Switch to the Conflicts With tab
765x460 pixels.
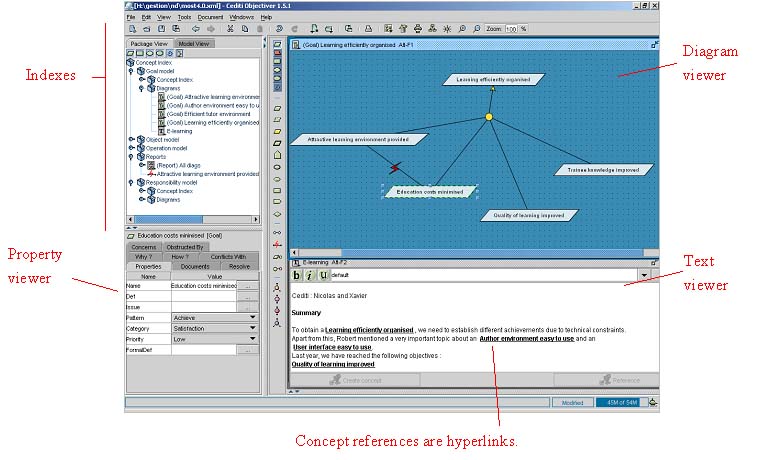(227, 257)
